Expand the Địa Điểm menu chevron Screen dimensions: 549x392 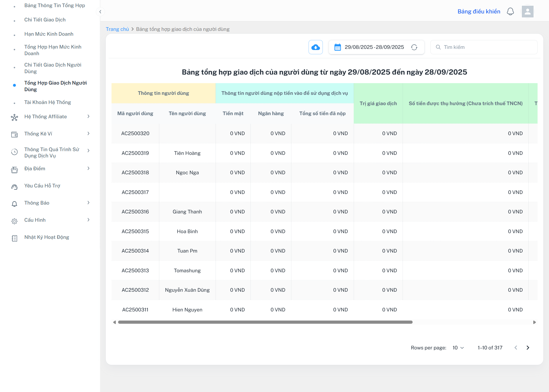click(x=88, y=168)
